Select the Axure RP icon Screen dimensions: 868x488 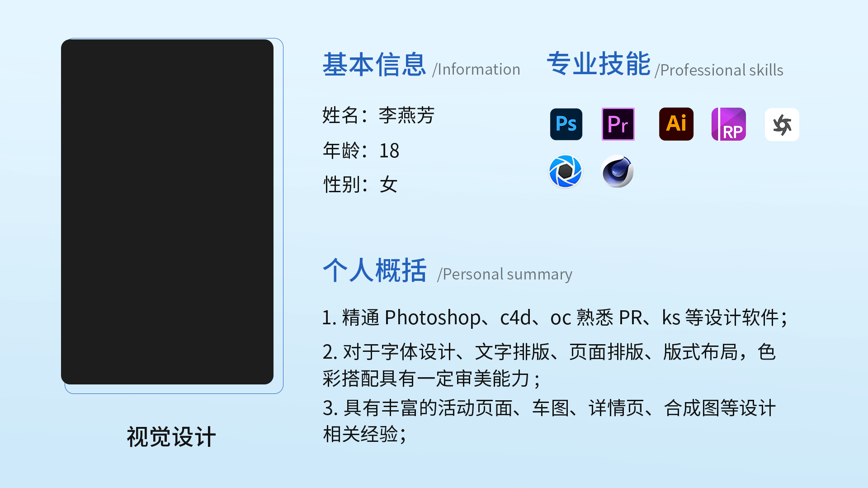pyautogui.click(x=729, y=124)
